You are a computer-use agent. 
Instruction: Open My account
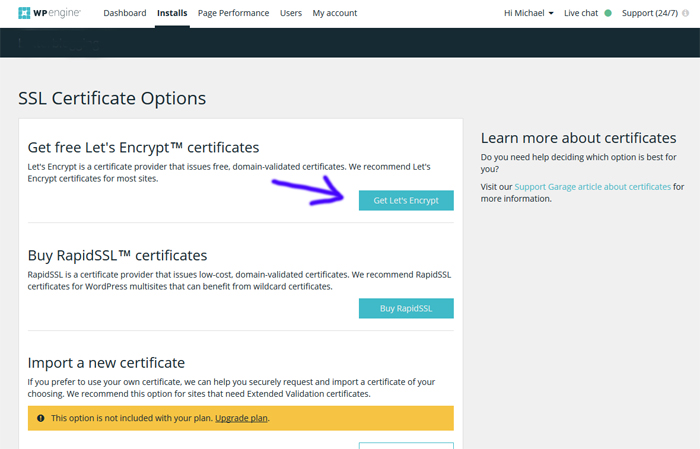(334, 13)
